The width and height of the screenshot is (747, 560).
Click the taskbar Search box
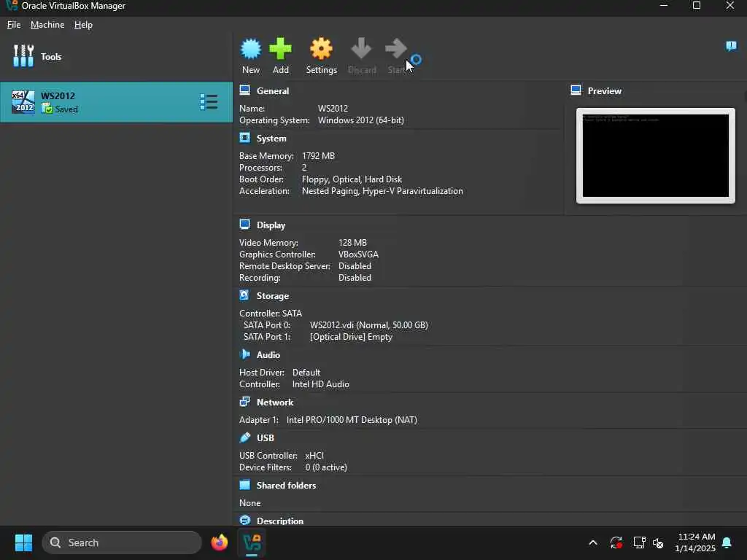click(122, 542)
